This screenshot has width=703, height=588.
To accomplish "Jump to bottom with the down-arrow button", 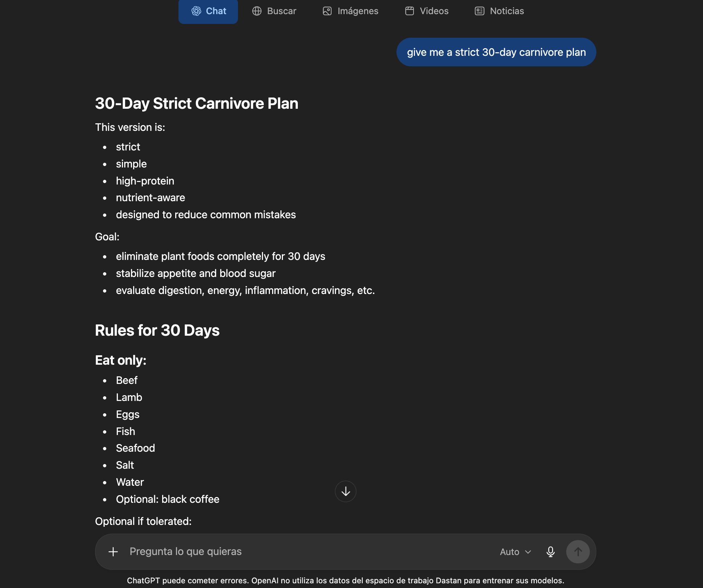I will 346,492.
